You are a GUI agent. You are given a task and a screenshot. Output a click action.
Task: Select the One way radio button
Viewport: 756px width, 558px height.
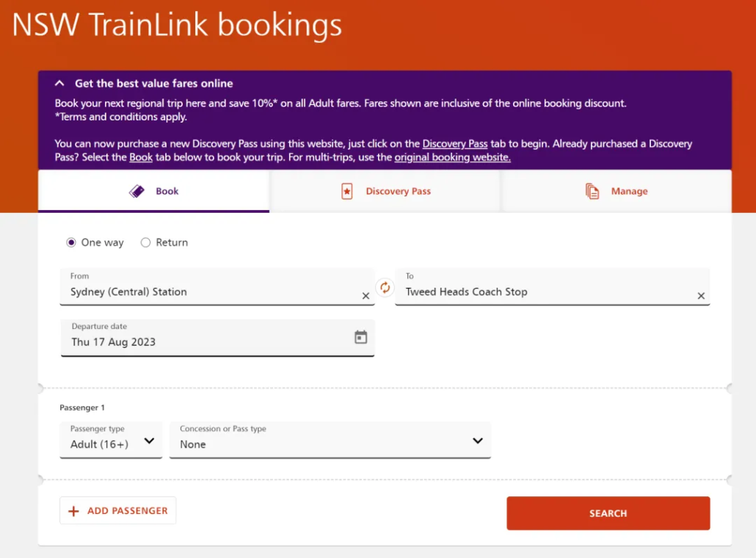point(71,242)
